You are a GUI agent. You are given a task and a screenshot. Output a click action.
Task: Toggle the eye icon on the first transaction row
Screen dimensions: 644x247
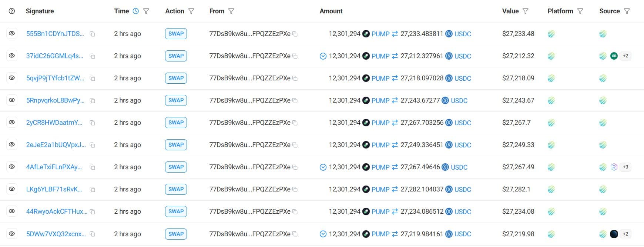click(x=11, y=33)
